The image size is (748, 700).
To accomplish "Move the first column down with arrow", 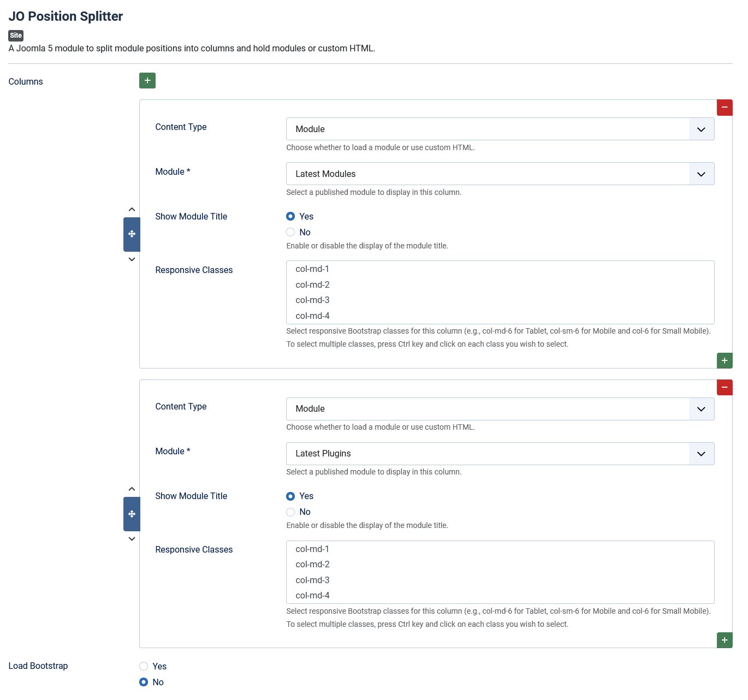I will click(x=132, y=259).
